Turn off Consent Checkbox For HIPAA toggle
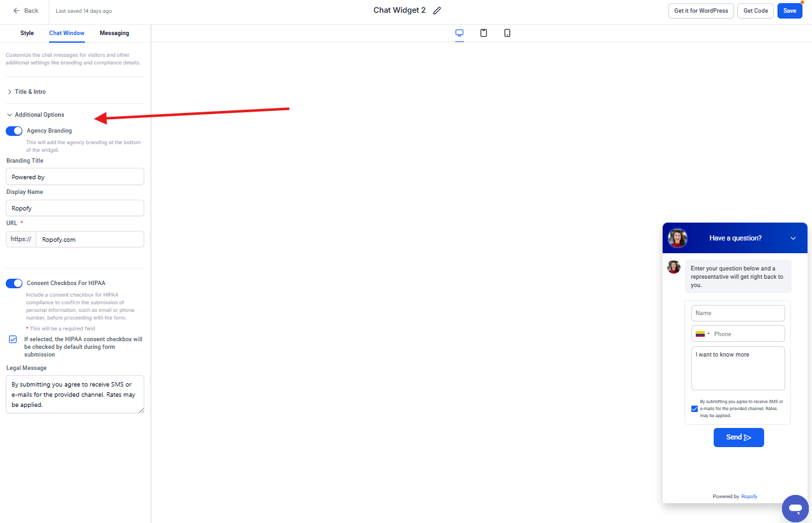The height and width of the screenshot is (523, 812). (x=14, y=283)
